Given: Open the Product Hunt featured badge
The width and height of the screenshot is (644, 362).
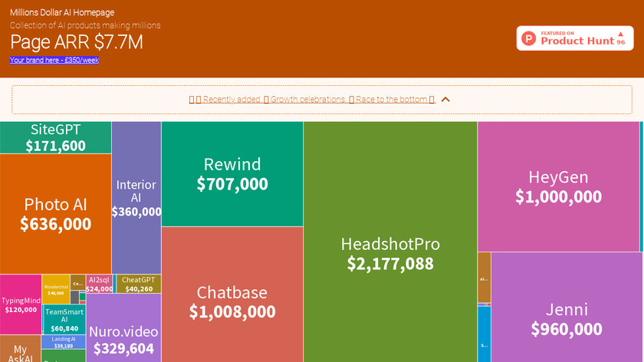Looking at the screenshot, I should (x=574, y=38).
